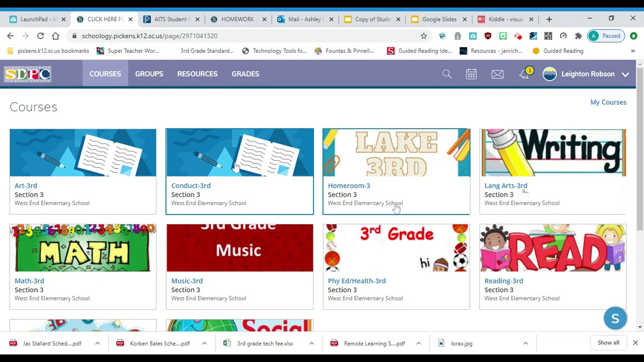This screenshot has height=362, width=644.
Task: Open the Music-3rd course link
Action: pos(187,281)
